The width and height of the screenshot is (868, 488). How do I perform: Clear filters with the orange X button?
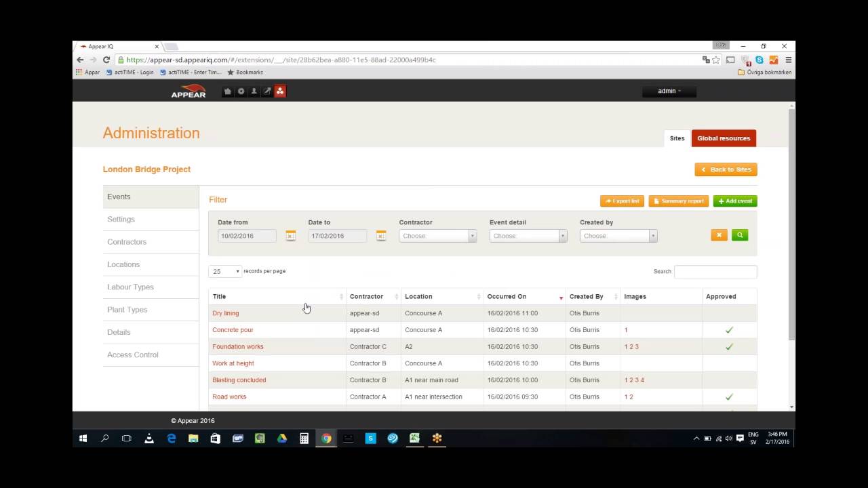[x=719, y=235]
